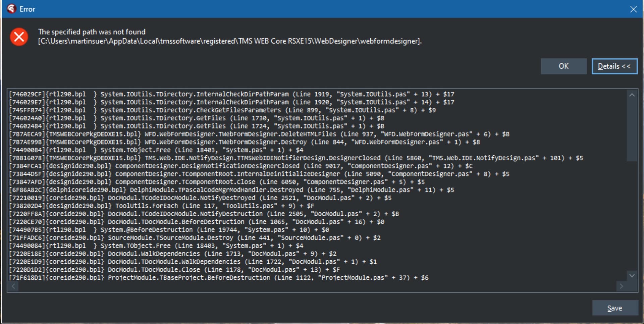Close the Error dialog window
Image resolution: width=644 pixels, height=324 pixels.
click(633, 9)
